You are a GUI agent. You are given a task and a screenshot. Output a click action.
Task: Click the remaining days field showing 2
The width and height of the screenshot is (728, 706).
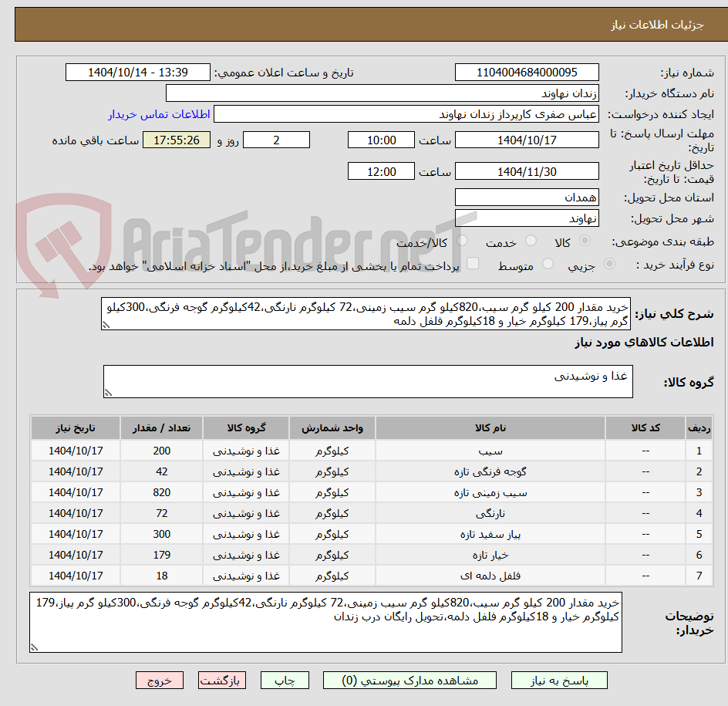276,140
